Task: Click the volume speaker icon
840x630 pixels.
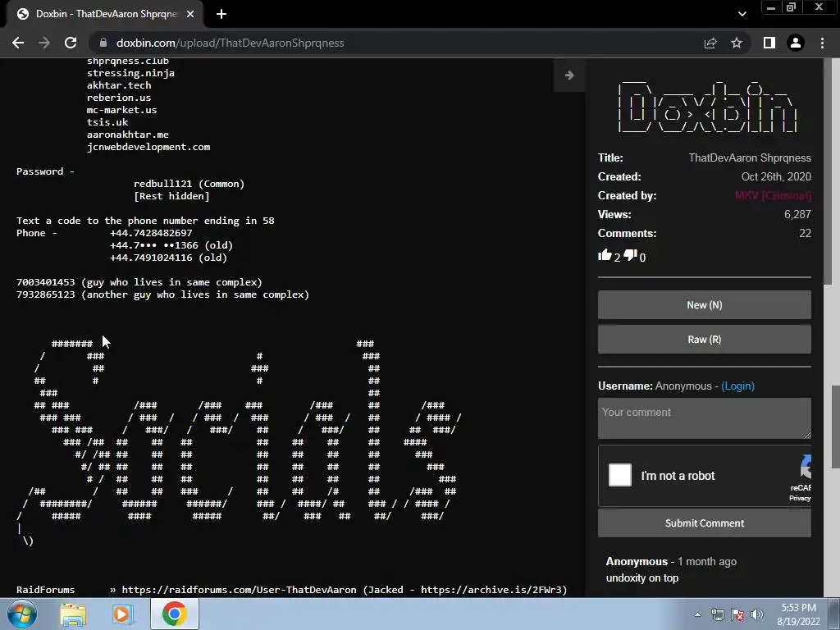Action: [x=757, y=614]
